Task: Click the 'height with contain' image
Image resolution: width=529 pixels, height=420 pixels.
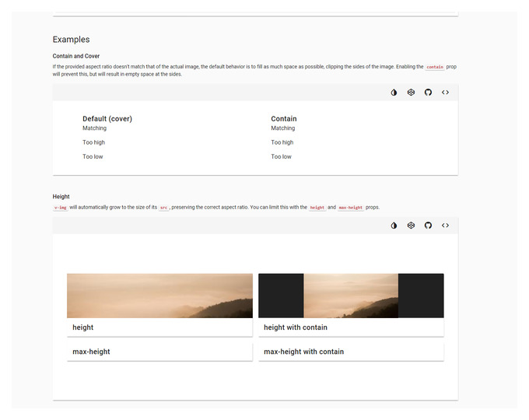Action: click(x=351, y=296)
